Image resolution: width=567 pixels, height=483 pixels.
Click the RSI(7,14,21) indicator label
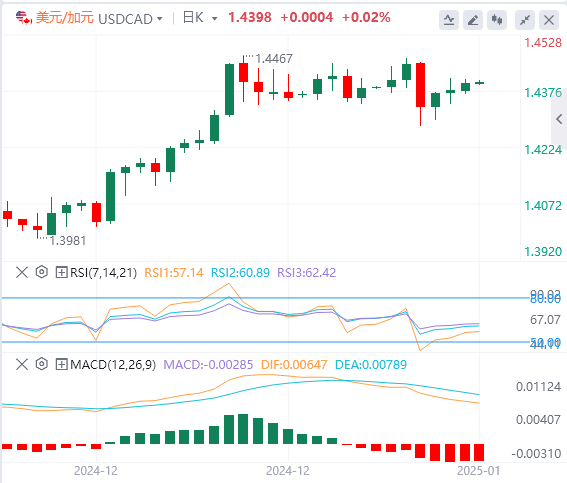click(x=103, y=272)
